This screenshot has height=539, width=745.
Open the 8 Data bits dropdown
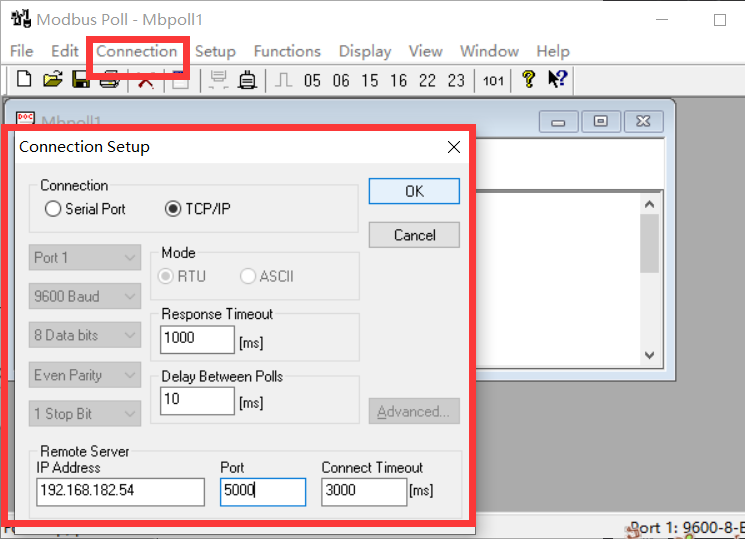(85, 336)
